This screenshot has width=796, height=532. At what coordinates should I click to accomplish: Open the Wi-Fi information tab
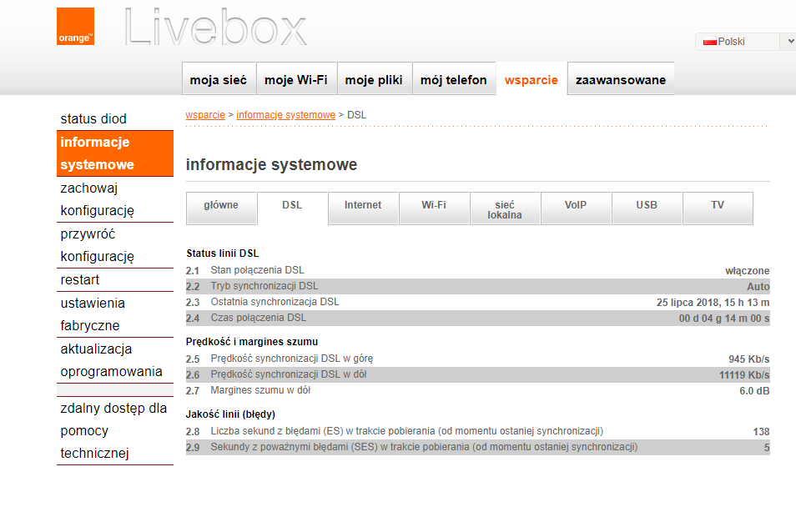tap(434, 206)
